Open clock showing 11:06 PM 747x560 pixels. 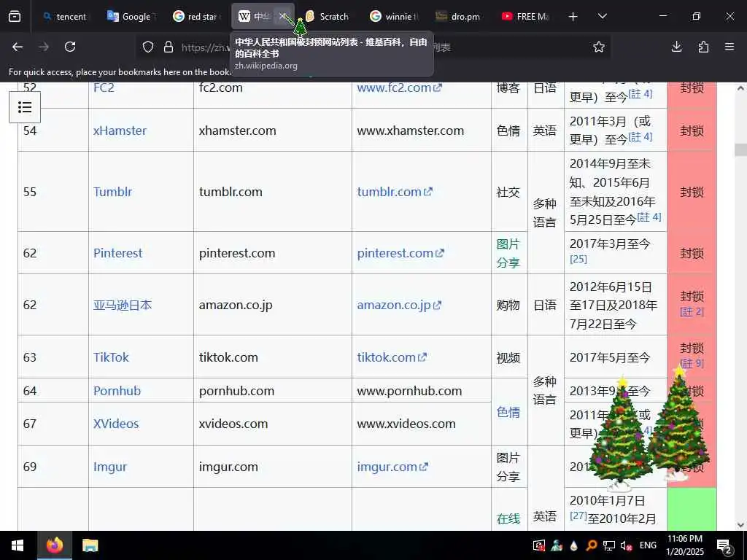pos(684,545)
